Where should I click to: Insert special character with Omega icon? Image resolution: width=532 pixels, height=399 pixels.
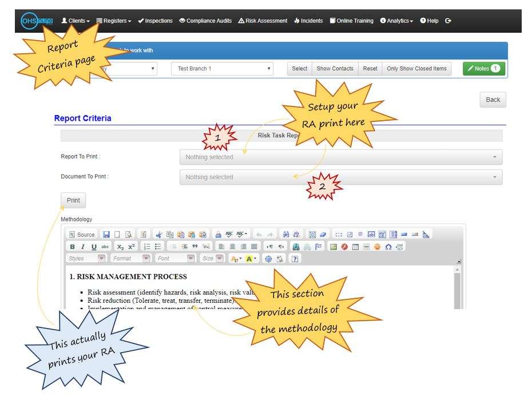click(388, 247)
